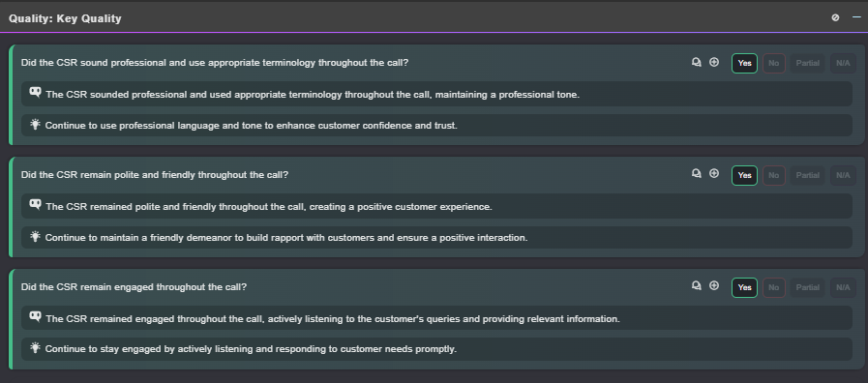Set N/A on the polite and friendly question

843,175
